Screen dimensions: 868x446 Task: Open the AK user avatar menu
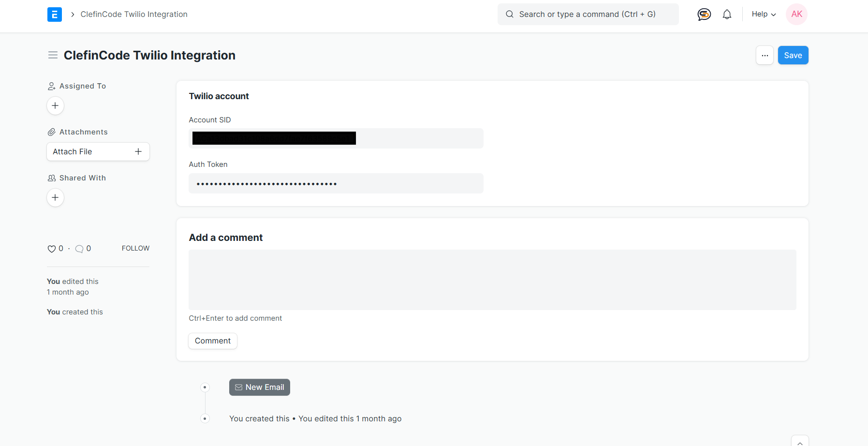[x=796, y=14]
